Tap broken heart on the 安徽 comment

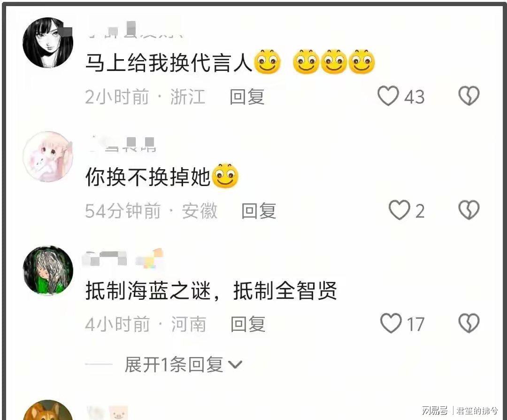469,210
